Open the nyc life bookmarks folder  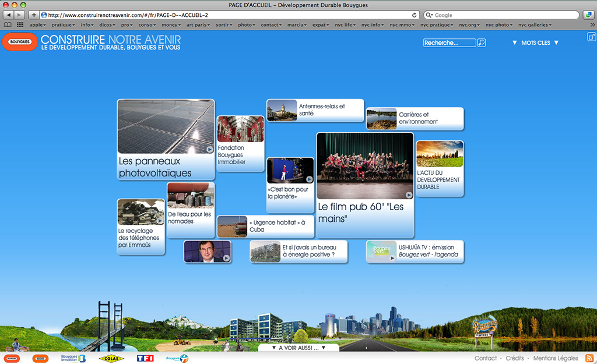pos(345,24)
